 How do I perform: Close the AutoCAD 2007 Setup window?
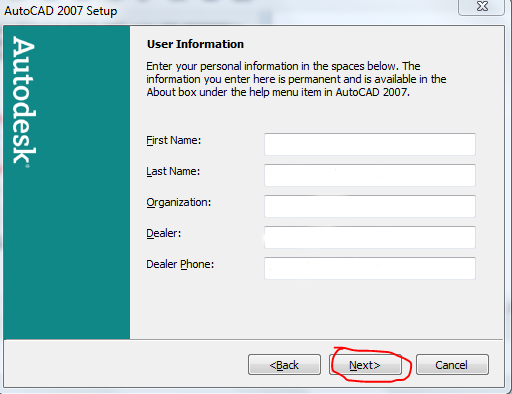point(481,7)
